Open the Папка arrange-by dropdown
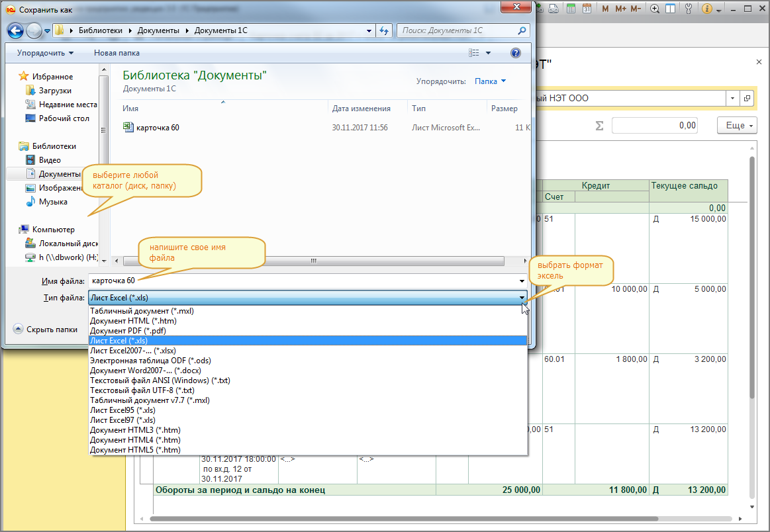This screenshot has height=532, width=770. tap(490, 81)
